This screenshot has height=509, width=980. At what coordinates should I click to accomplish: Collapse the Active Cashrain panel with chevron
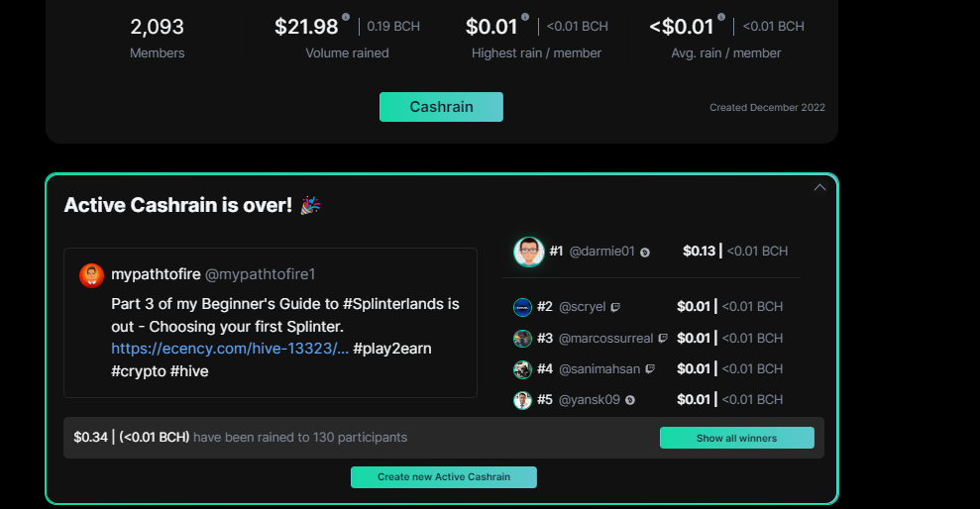(x=820, y=187)
